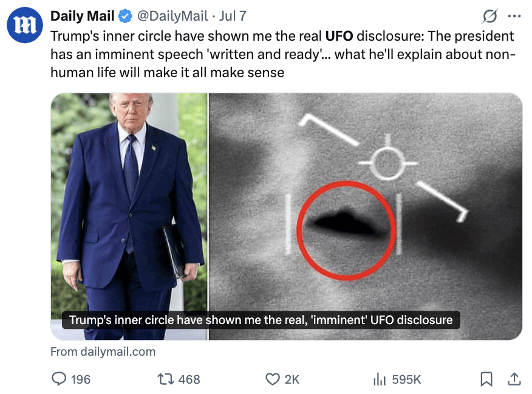Click the blue verified badge
Screen dimensions: 532x394
point(125,16)
